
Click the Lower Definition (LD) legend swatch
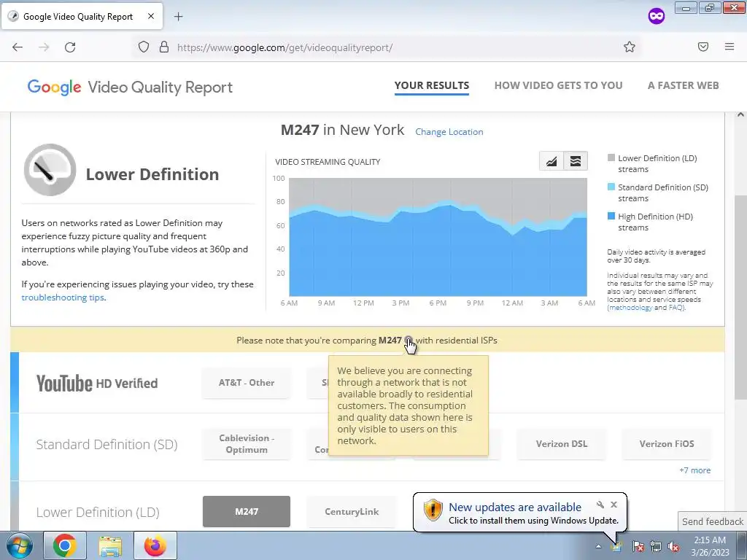611,157
